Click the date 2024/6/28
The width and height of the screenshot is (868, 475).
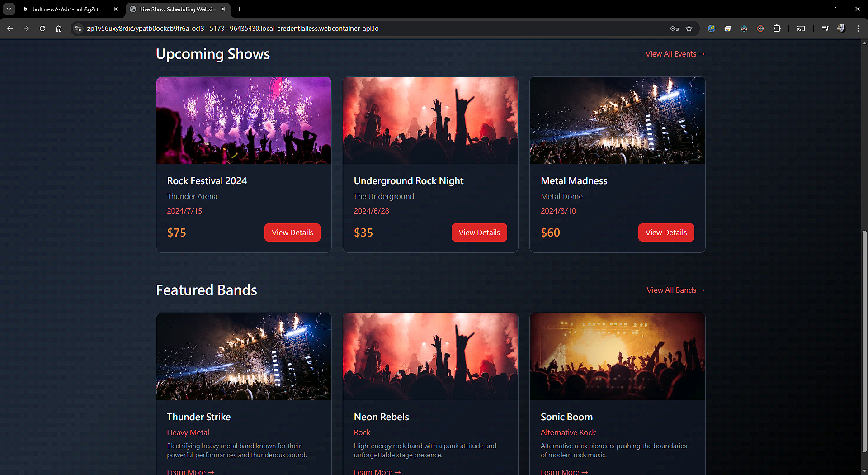(371, 211)
